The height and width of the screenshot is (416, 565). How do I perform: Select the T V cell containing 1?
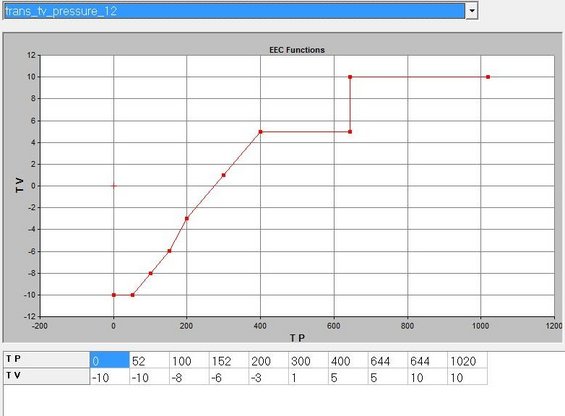(x=308, y=377)
